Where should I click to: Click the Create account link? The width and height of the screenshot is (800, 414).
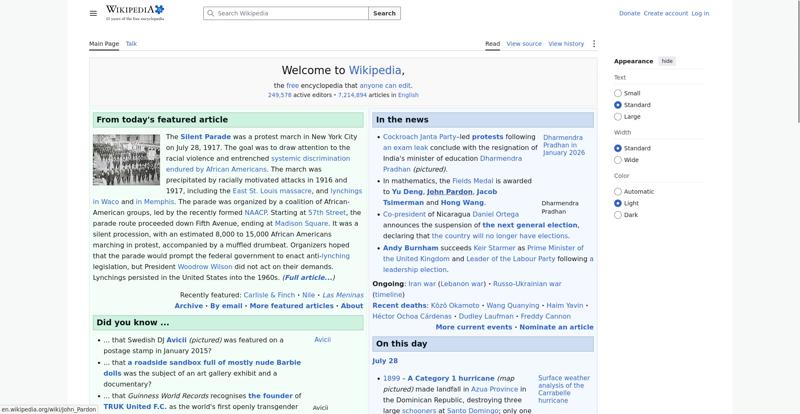[665, 13]
